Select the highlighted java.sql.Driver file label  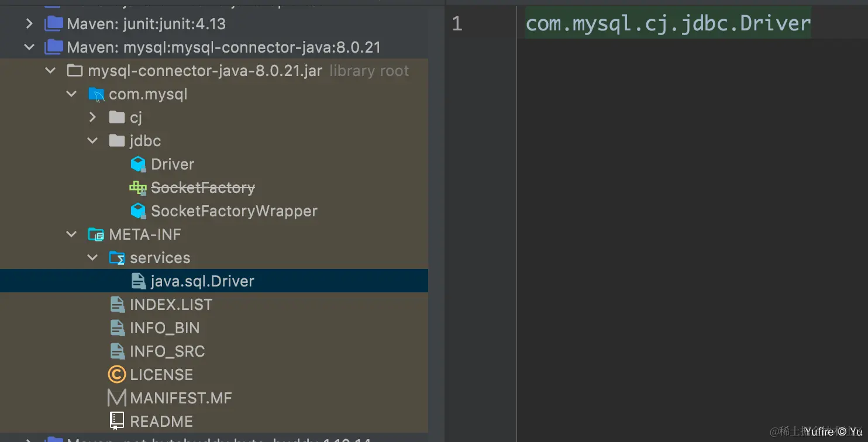click(202, 281)
